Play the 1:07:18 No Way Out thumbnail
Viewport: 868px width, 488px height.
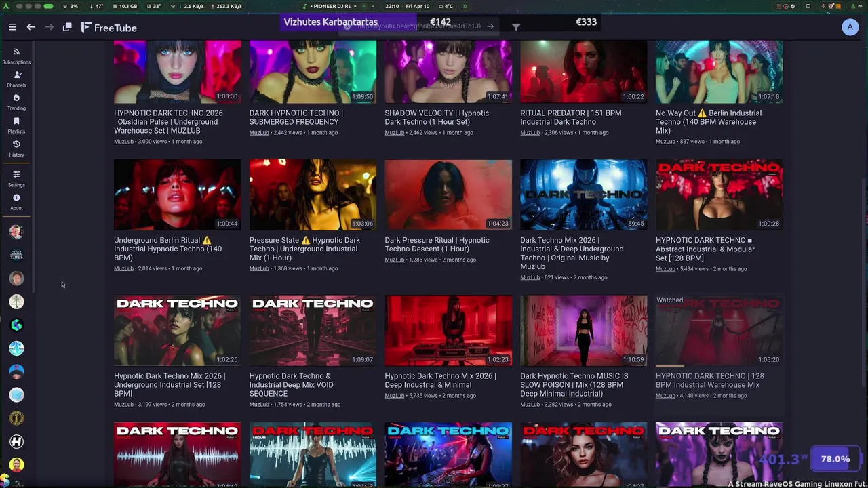point(719,71)
